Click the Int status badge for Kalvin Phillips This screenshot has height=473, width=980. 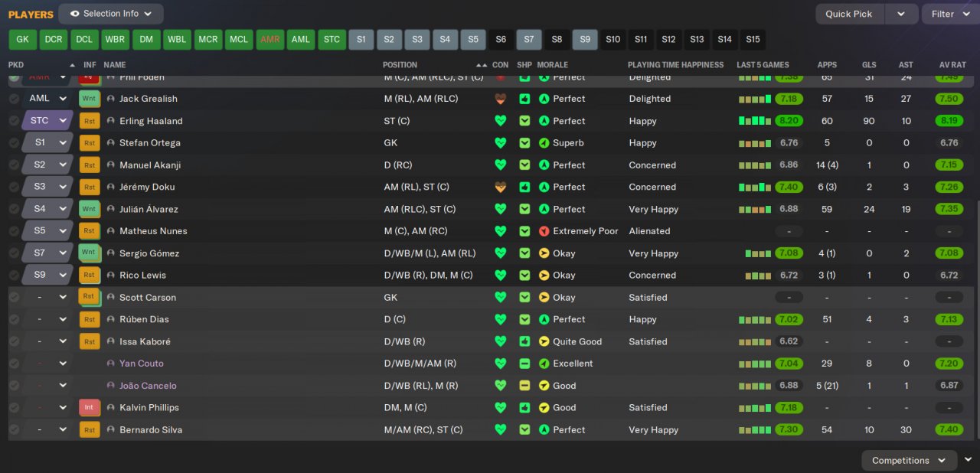point(90,408)
